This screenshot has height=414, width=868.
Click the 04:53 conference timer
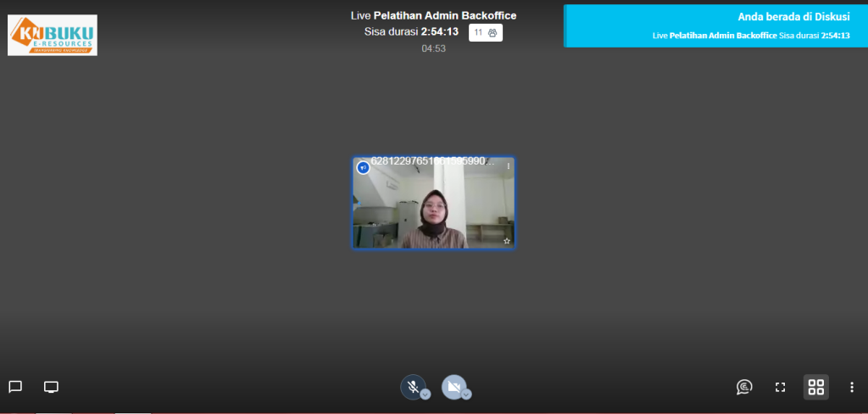(x=433, y=48)
